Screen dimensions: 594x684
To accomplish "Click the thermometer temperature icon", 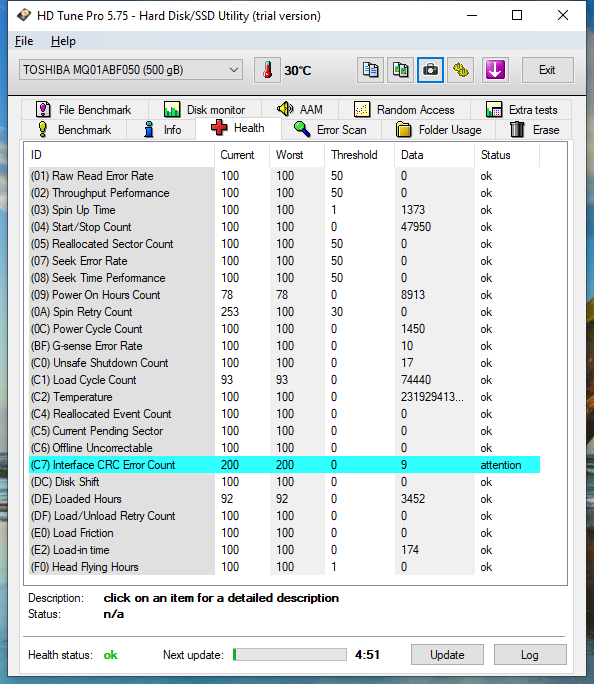I will pos(267,70).
